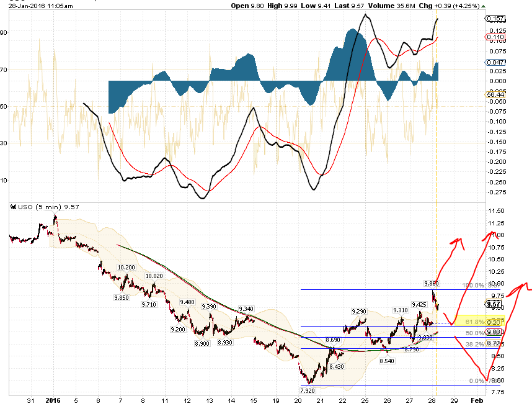Click the 8.900 price annotation
The image size is (532, 406).
pyautogui.click(x=202, y=343)
